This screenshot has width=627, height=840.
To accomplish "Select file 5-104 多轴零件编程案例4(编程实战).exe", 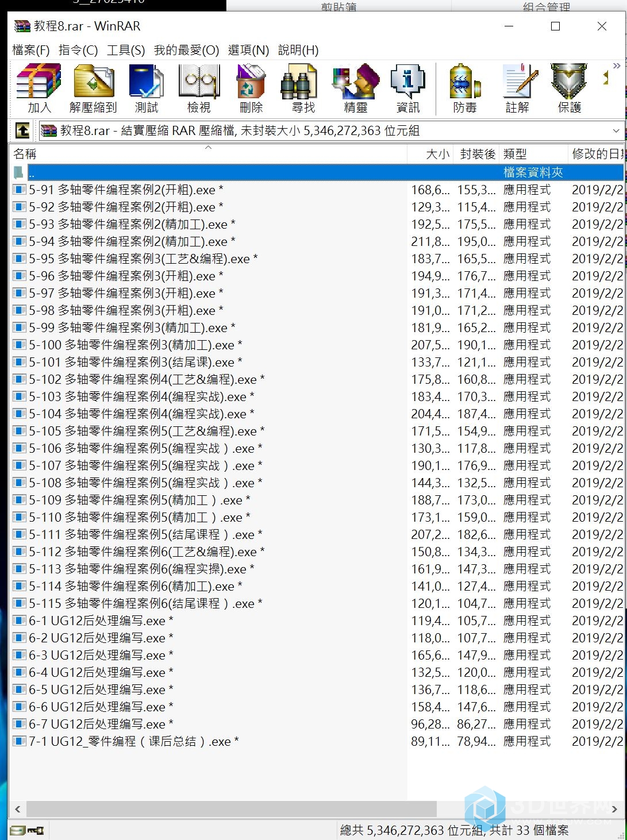I will coord(317,414).
